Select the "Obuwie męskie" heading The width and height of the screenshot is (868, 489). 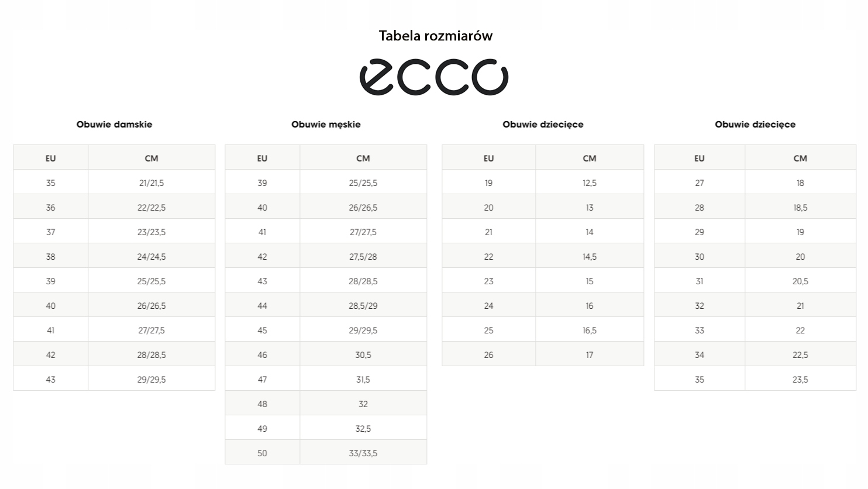[x=326, y=124]
